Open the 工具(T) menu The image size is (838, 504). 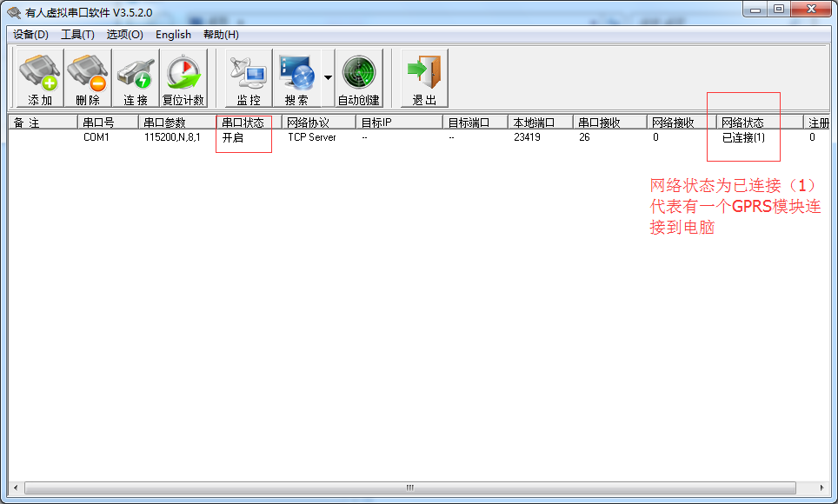pos(77,35)
